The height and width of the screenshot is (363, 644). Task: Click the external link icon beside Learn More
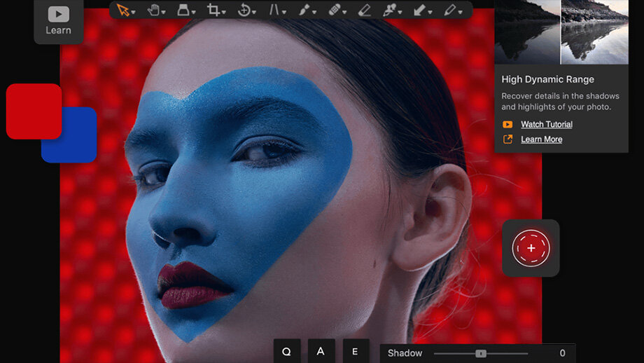tap(507, 139)
